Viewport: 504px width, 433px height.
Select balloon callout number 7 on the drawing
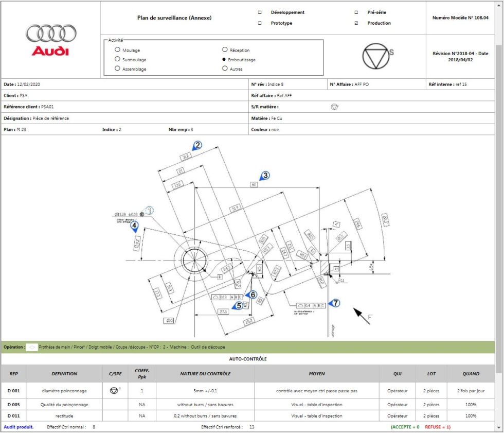pyautogui.click(x=335, y=303)
